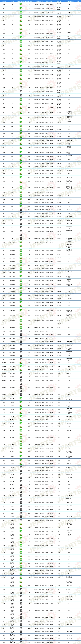Viewport: 81px width, 644px height.
Task: Click the Marka column header
Action: (x=4, y=1)
